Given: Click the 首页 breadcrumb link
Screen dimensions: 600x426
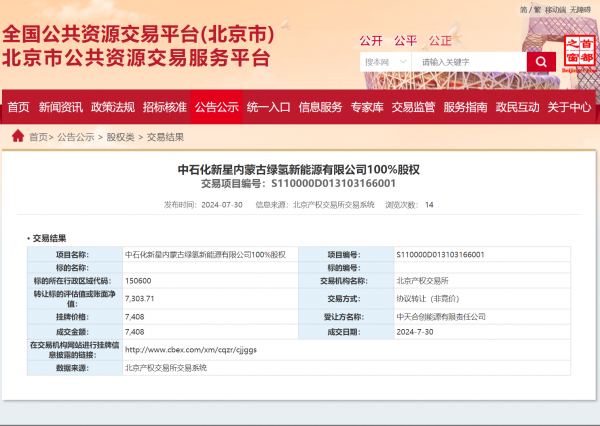Looking at the screenshot, I should pyautogui.click(x=39, y=137).
